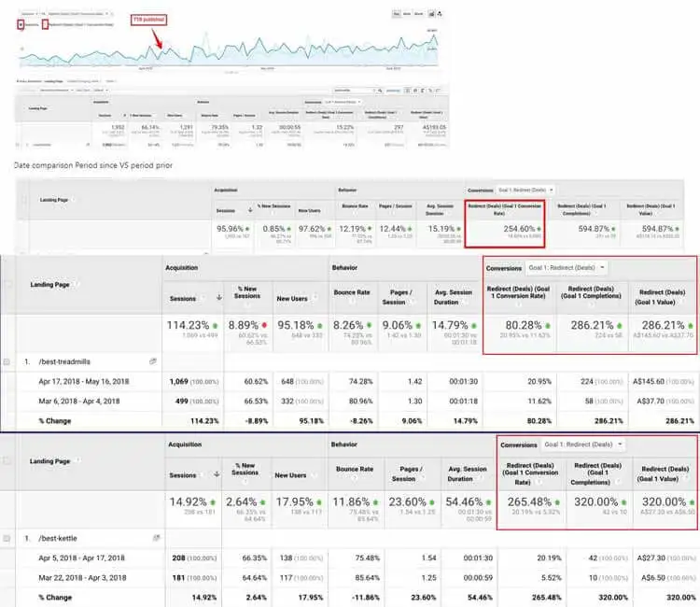Click sessions value 208 in kettle table
Screen dimensions: 700x607
point(178,558)
